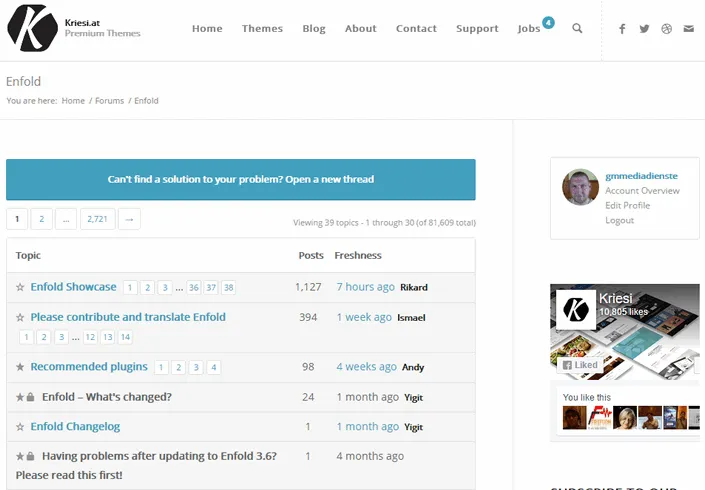Open the Recommended plugins topic
The height and width of the screenshot is (490, 705).
click(89, 366)
